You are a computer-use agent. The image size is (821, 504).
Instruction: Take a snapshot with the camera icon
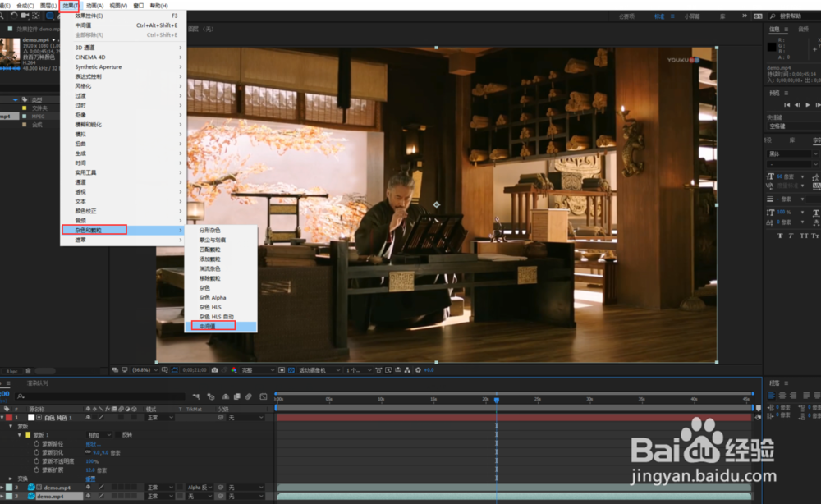214,370
